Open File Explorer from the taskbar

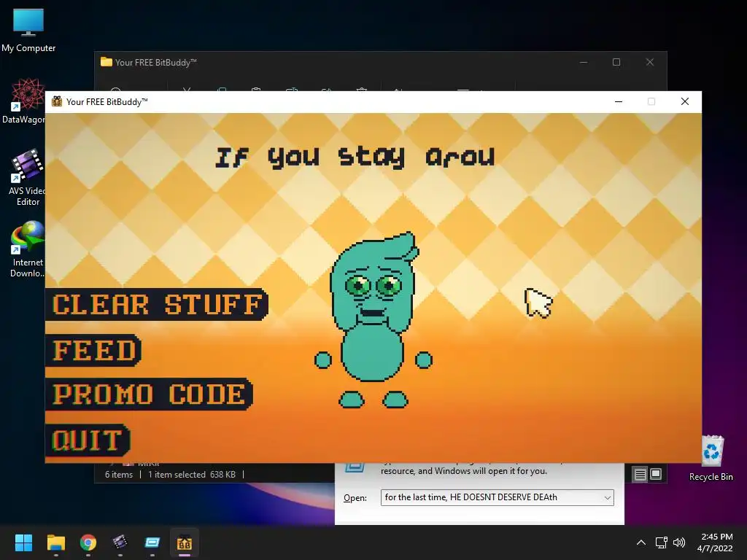(55, 542)
